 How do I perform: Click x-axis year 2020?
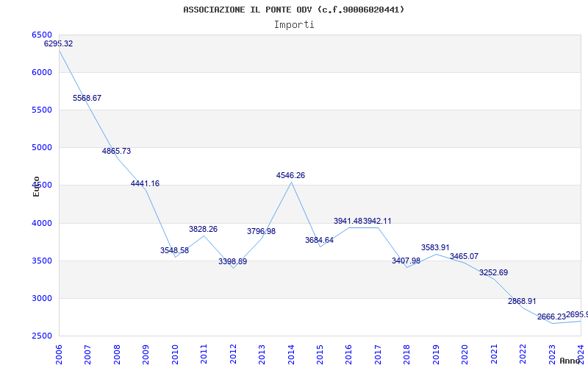pyautogui.click(x=465, y=354)
